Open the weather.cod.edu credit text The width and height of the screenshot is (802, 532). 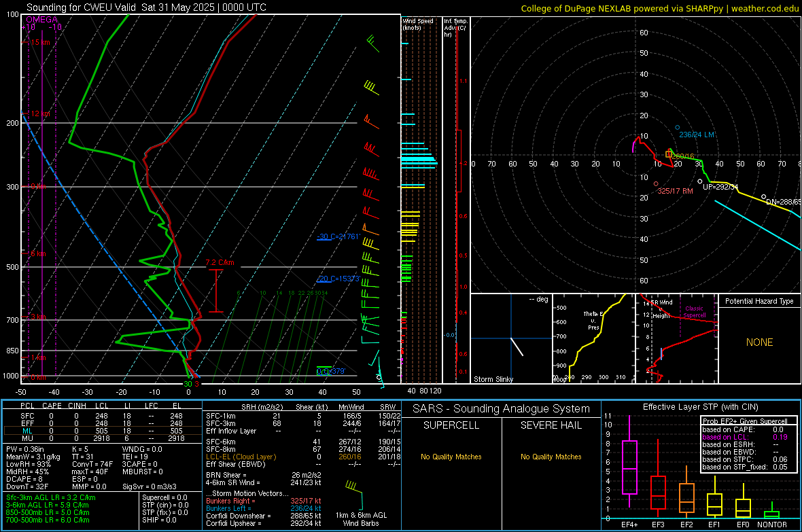pyautogui.click(x=660, y=8)
